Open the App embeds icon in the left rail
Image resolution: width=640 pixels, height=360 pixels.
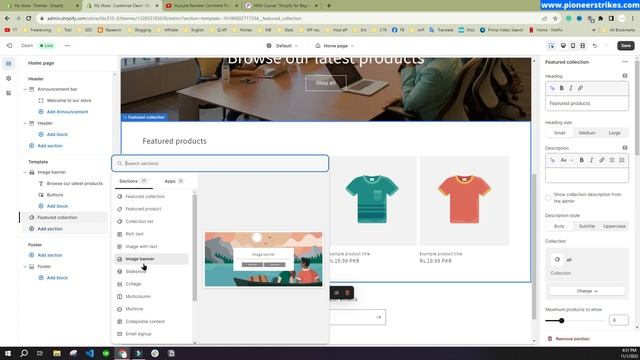pos(9,93)
